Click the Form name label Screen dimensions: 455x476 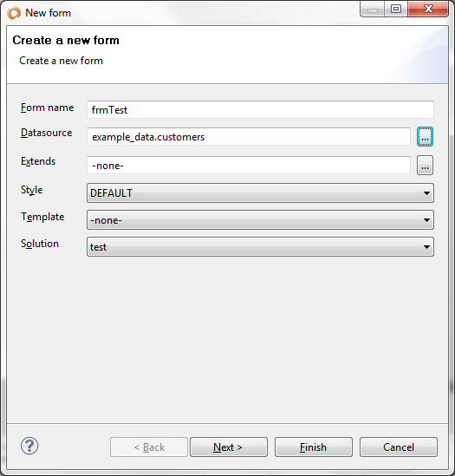tap(47, 108)
